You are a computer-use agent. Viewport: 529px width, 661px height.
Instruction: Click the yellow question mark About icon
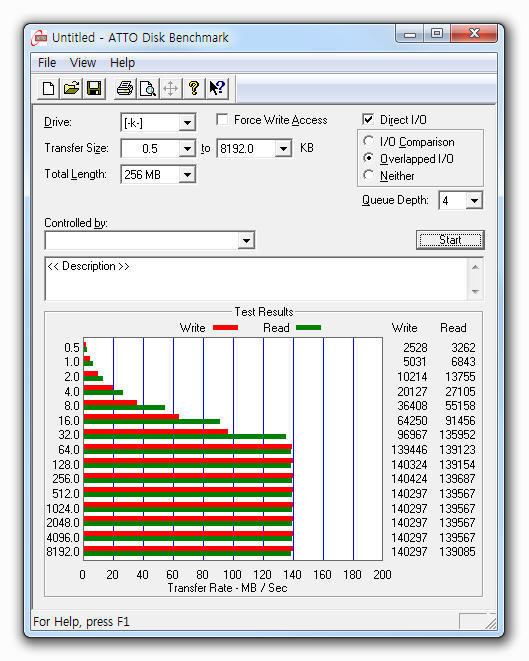point(194,89)
